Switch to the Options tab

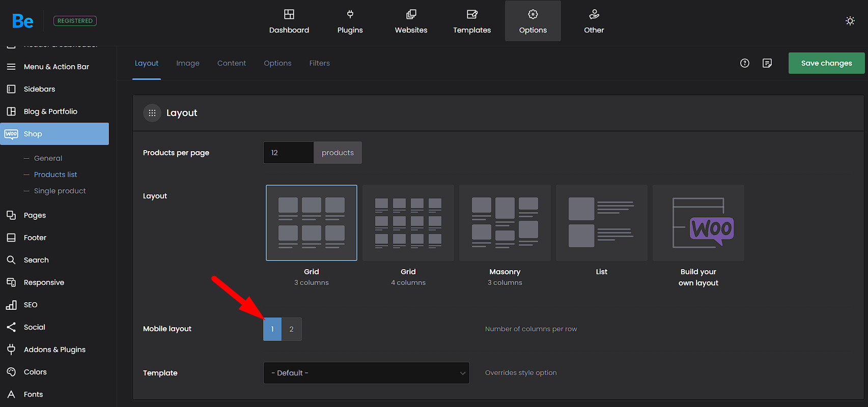pos(278,63)
